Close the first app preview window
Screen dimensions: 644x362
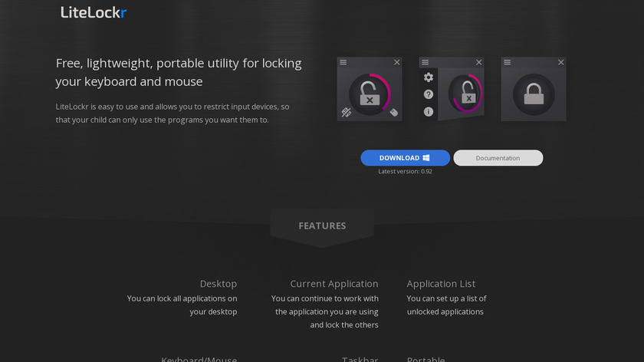click(397, 62)
